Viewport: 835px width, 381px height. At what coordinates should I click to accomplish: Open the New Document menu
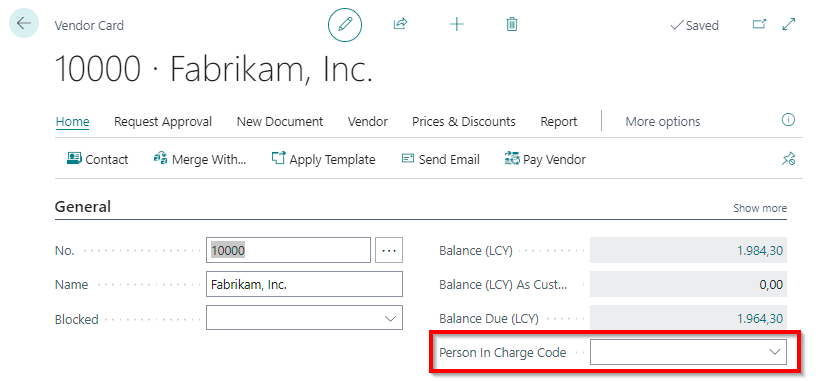280,121
